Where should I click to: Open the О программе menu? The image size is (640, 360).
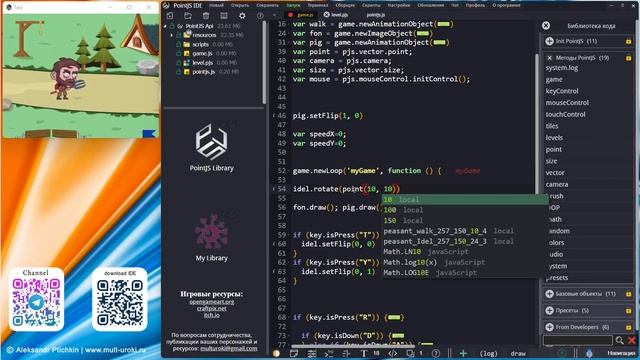(x=506, y=5)
